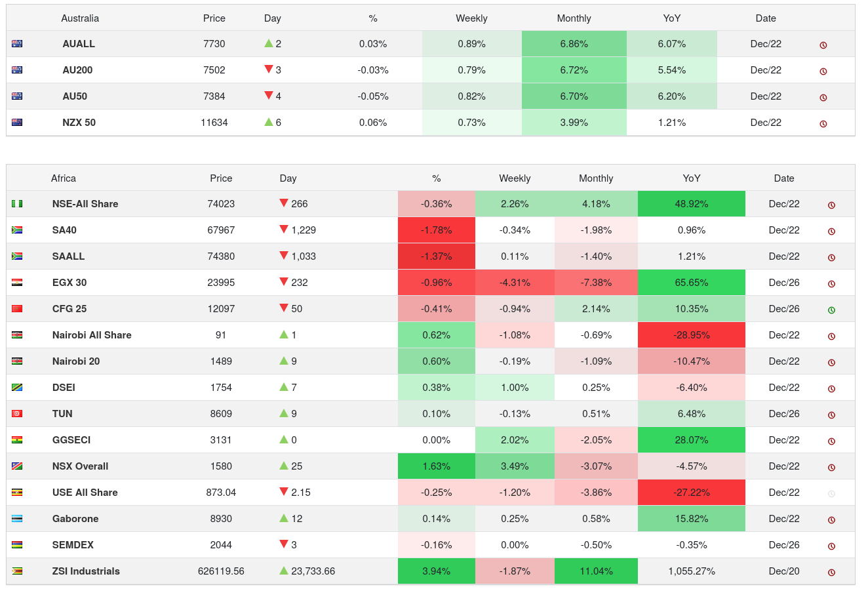The width and height of the screenshot is (868, 589).
Task: Click the Zimbabwe flag beside ZSI Industrials
Action: click(17, 571)
